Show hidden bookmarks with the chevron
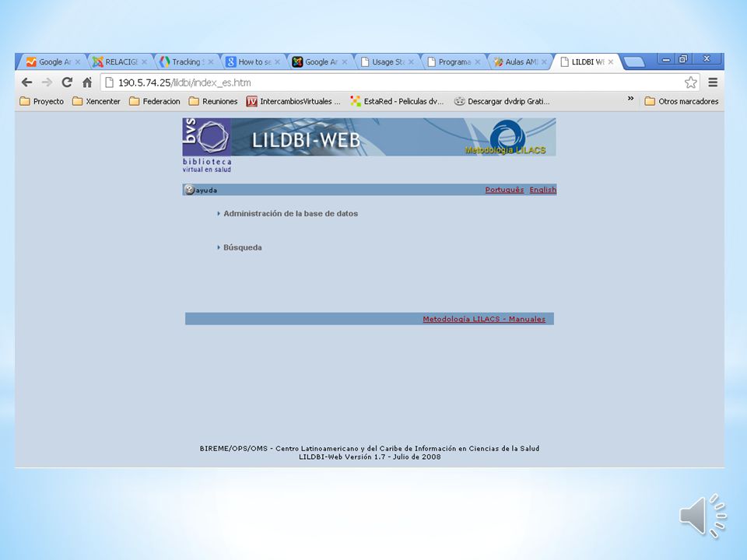This screenshot has height=560, width=747. click(630, 99)
